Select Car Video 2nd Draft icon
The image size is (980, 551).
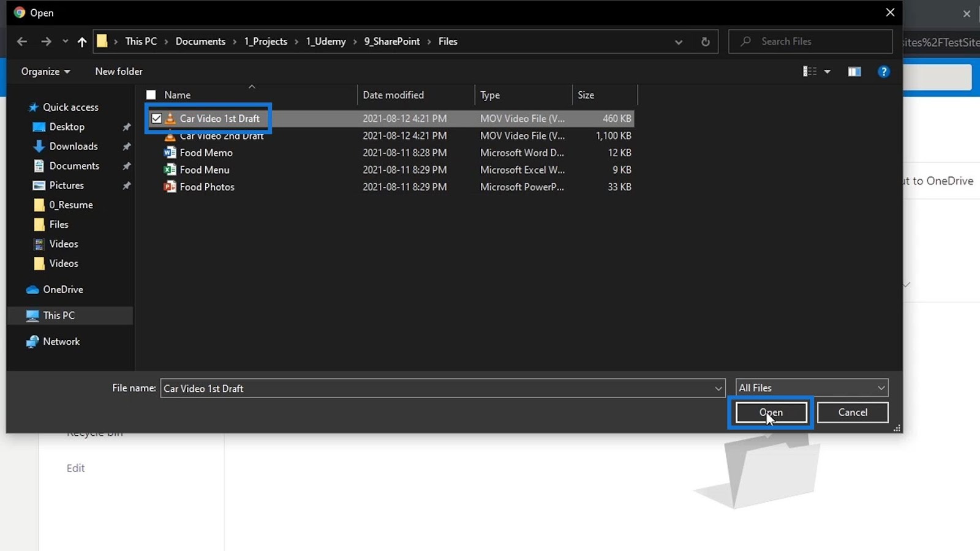coord(170,137)
